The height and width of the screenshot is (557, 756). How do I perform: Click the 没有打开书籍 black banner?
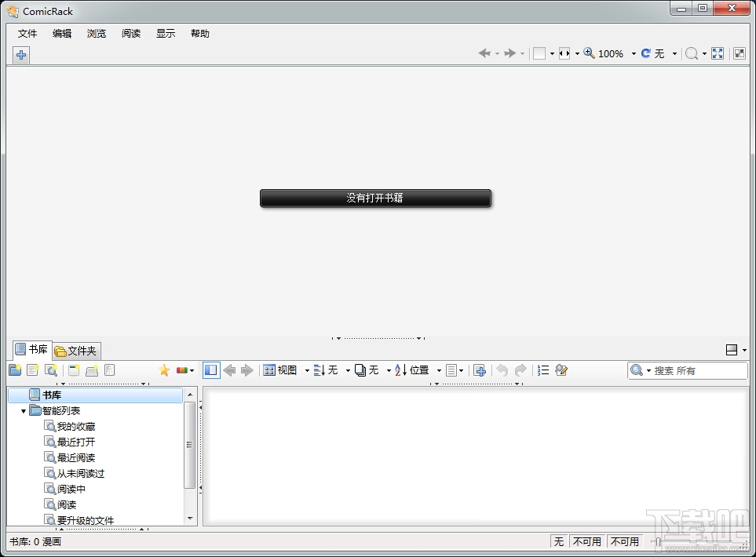click(x=375, y=198)
